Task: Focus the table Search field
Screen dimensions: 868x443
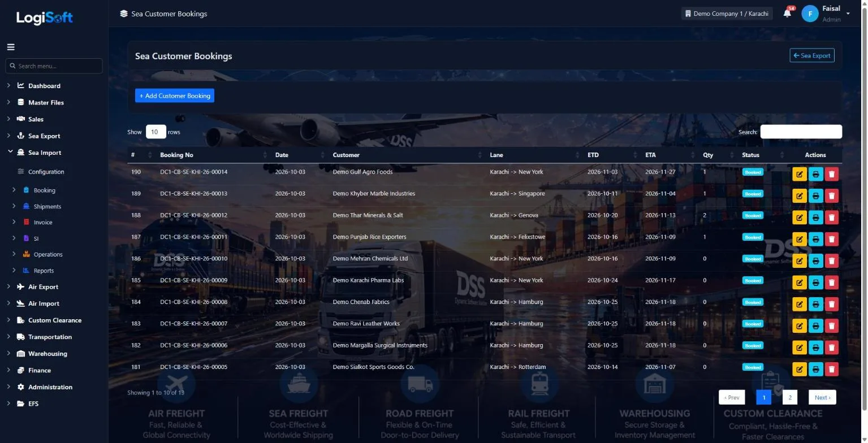Action: pos(801,132)
